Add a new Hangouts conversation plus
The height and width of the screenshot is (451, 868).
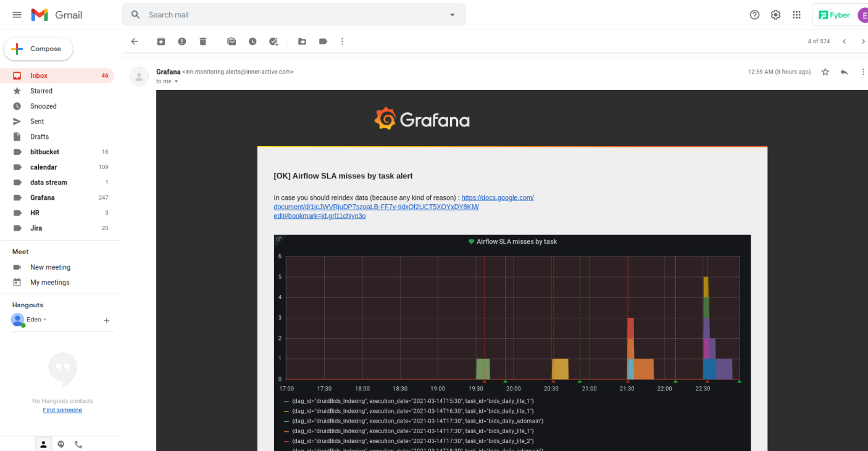106,321
